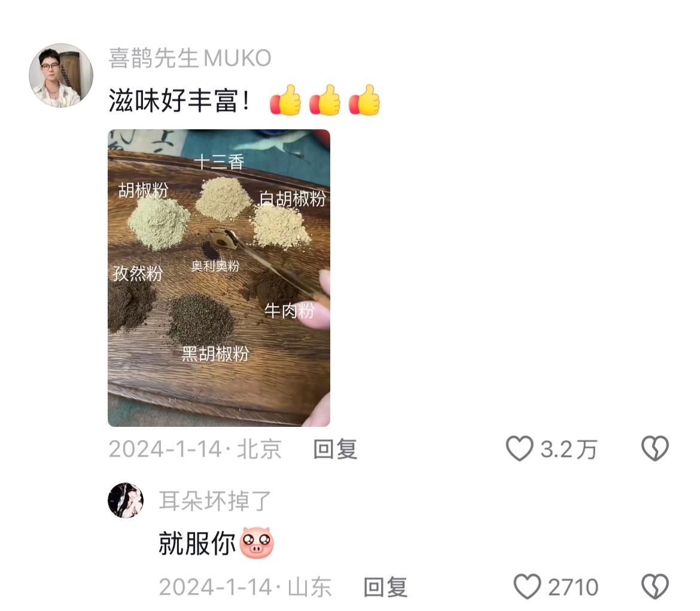Like the 耳朵坏掉了 reply heart icon

(527, 586)
